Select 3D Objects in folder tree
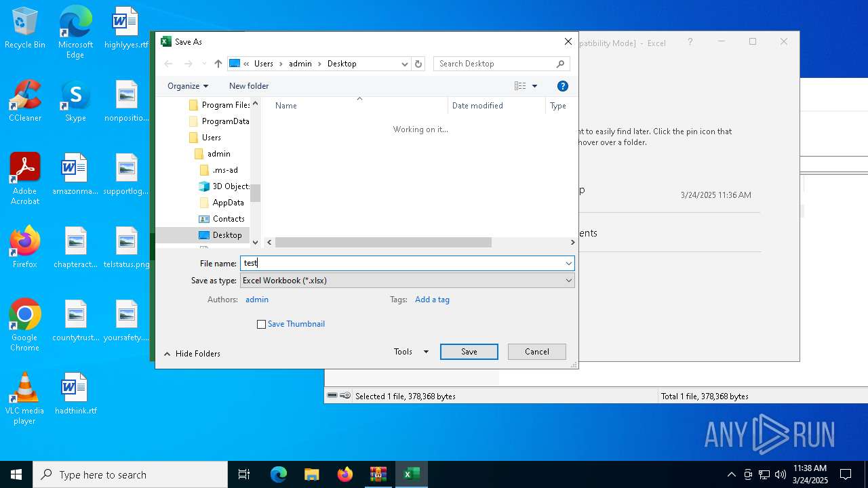The image size is (868, 488). pos(224,186)
